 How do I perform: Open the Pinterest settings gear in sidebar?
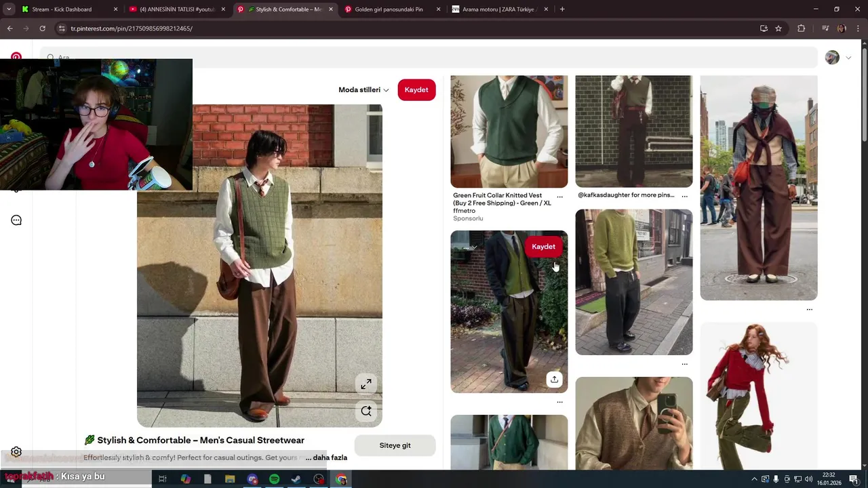click(16, 452)
